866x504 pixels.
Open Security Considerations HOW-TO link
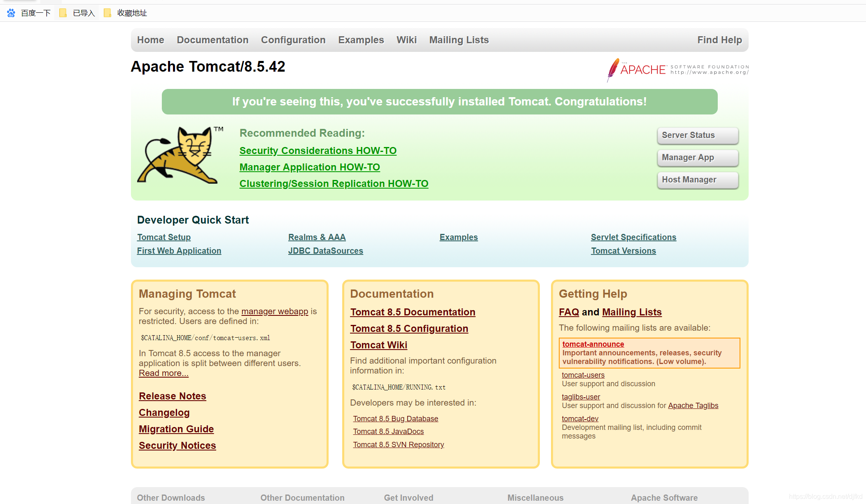pyautogui.click(x=318, y=151)
